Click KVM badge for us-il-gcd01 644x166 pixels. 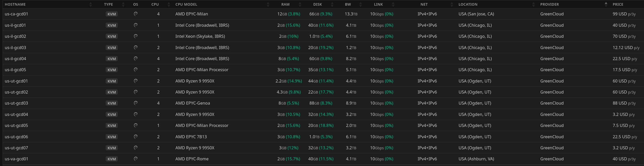pos(112,25)
